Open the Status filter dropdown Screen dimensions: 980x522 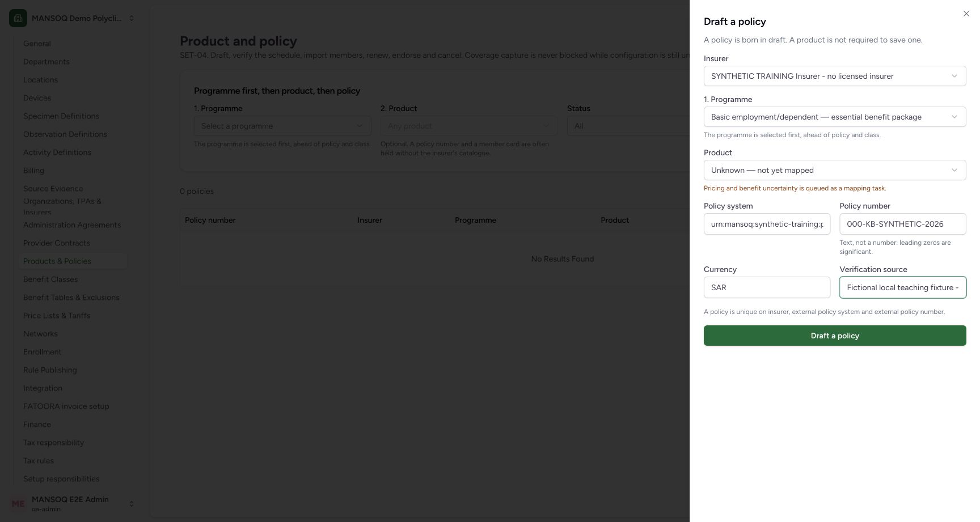pos(628,126)
